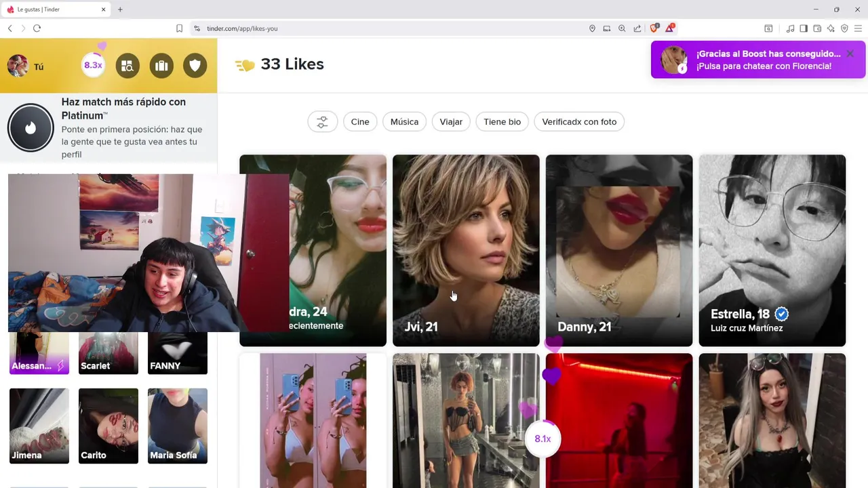Screen dimensions: 868x488
Task: Open the mirror selfie with blue phone card
Action: click(313, 420)
